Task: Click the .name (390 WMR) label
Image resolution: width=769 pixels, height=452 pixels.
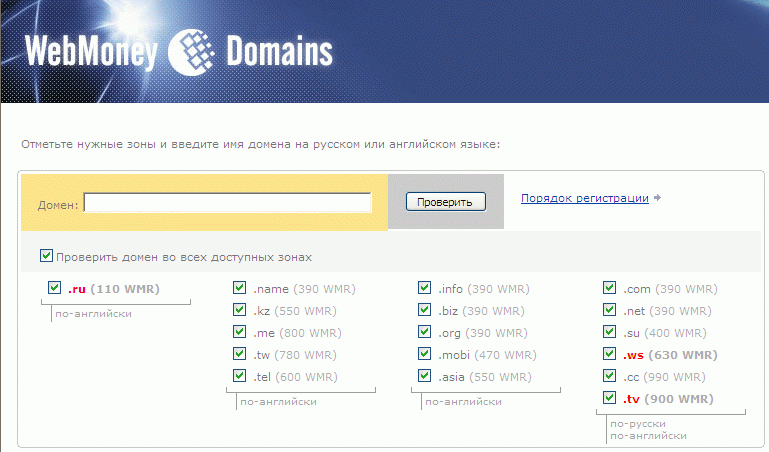Action: pos(304,289)
